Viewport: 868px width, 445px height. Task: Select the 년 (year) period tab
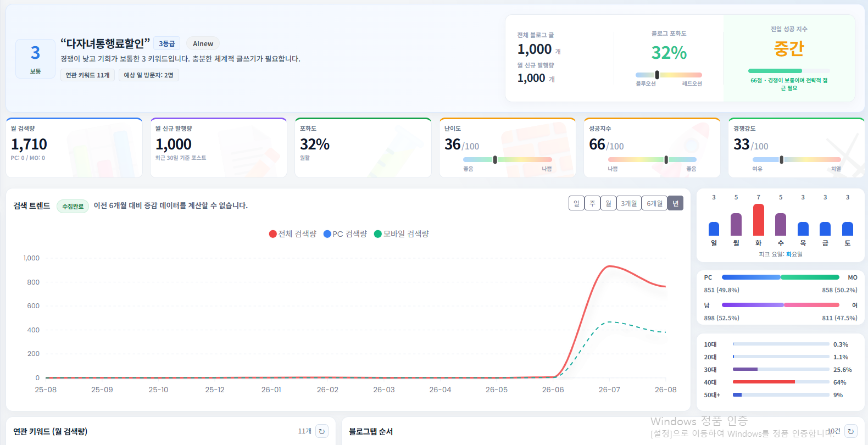[x=675, y=203]
